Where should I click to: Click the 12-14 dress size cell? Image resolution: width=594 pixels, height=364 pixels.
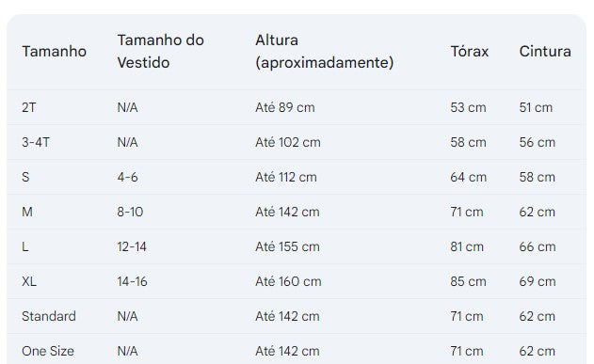point(132,246)
